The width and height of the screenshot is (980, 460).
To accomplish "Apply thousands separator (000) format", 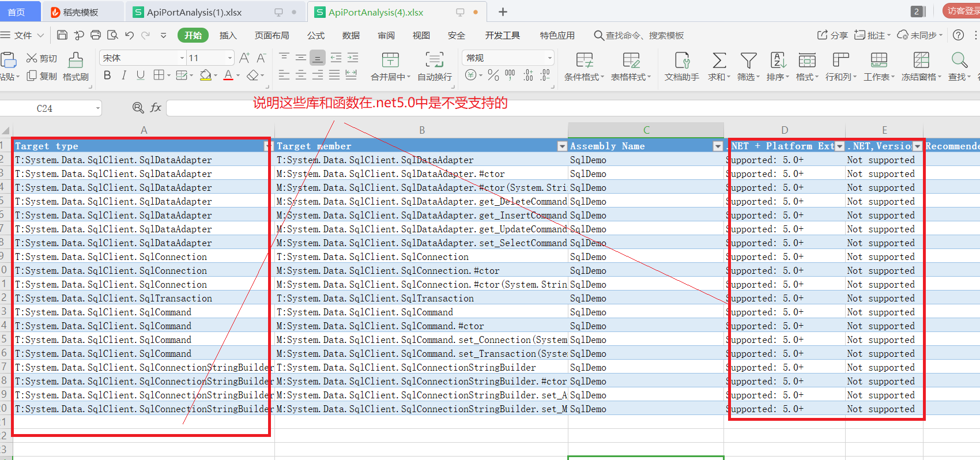I will (x=510, y=75).
